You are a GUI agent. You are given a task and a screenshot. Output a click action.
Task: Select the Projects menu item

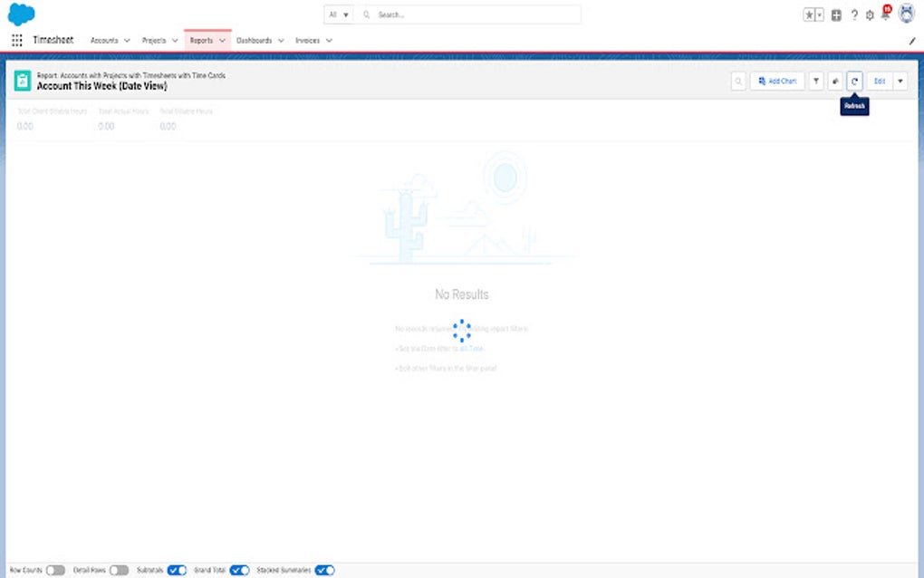(x=154, y=40)
